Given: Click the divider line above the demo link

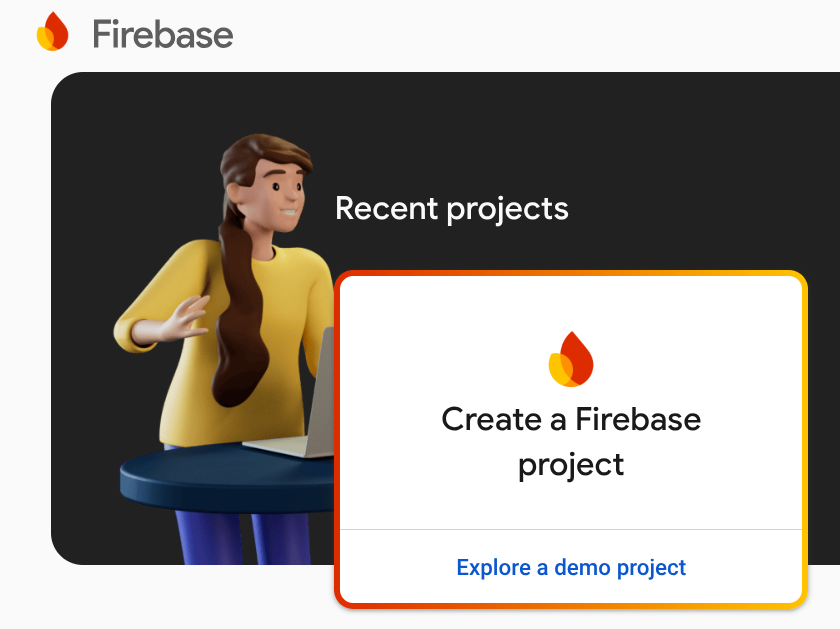Looking at the screenshot, I should [570, 532].
